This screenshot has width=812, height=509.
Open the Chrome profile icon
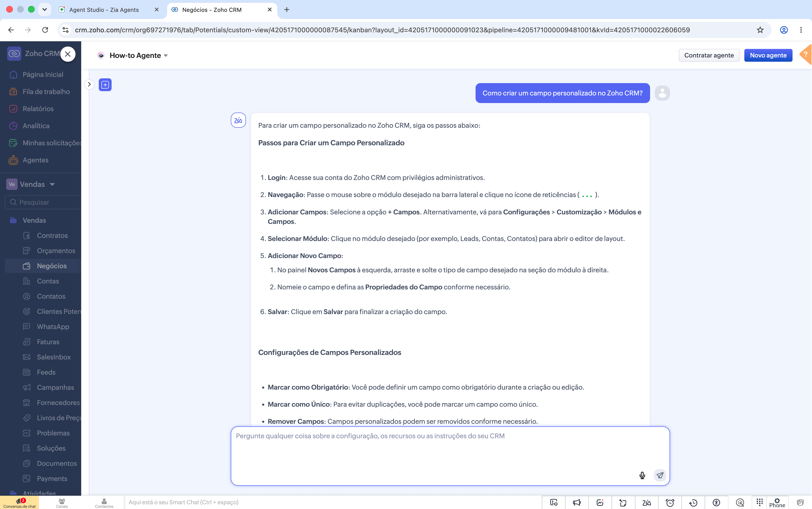point(784,30)
